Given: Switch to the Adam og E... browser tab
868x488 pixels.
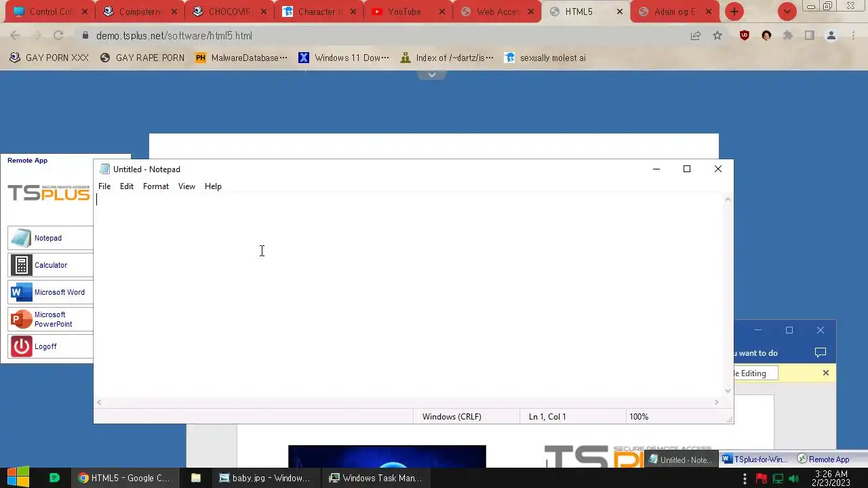Looking at the screenshot, I should [x=675, y=12].
